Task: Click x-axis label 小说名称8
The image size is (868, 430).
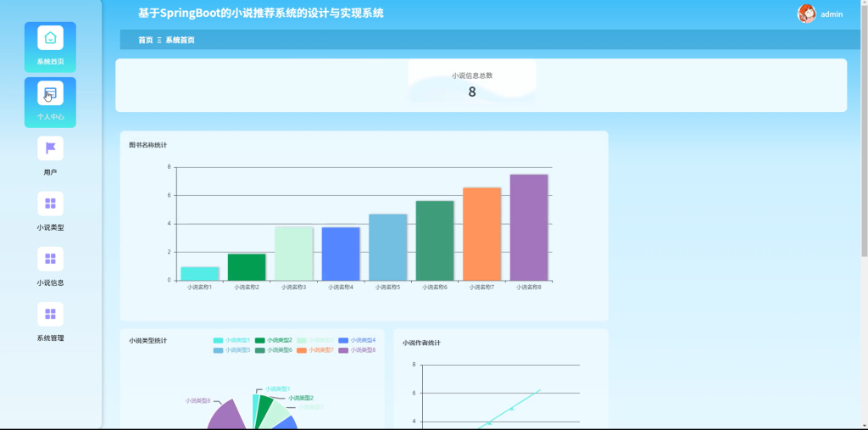Action: tap(529, 288)
